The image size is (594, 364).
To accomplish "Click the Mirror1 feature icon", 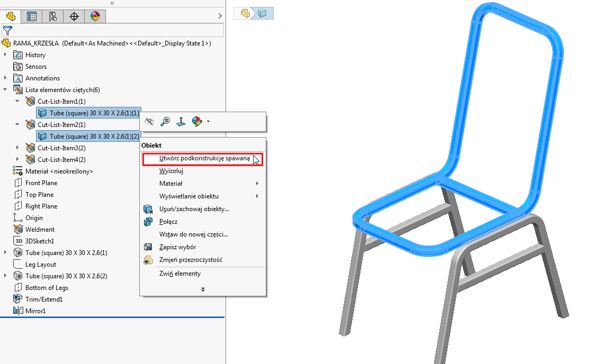I will pos(18,311).
